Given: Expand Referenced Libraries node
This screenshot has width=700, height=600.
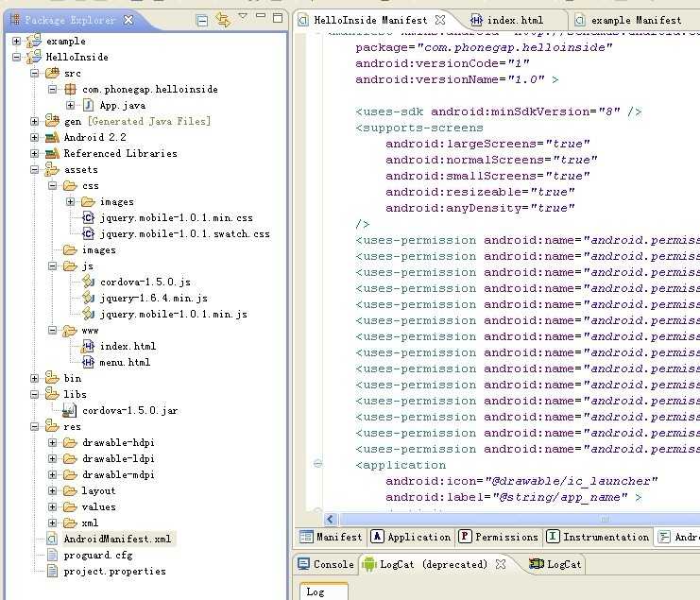Looking at the screenshot, I should click(x=34, y=154).
